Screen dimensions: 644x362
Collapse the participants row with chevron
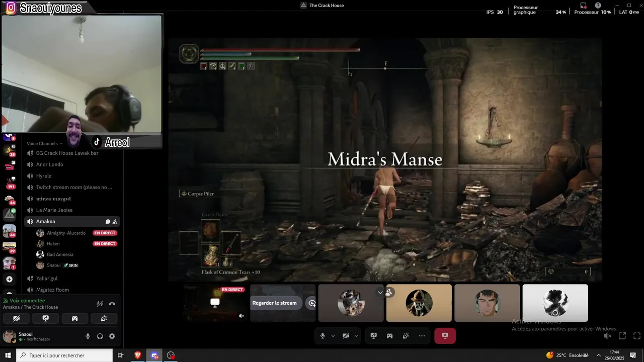click(x=380, y=292)
